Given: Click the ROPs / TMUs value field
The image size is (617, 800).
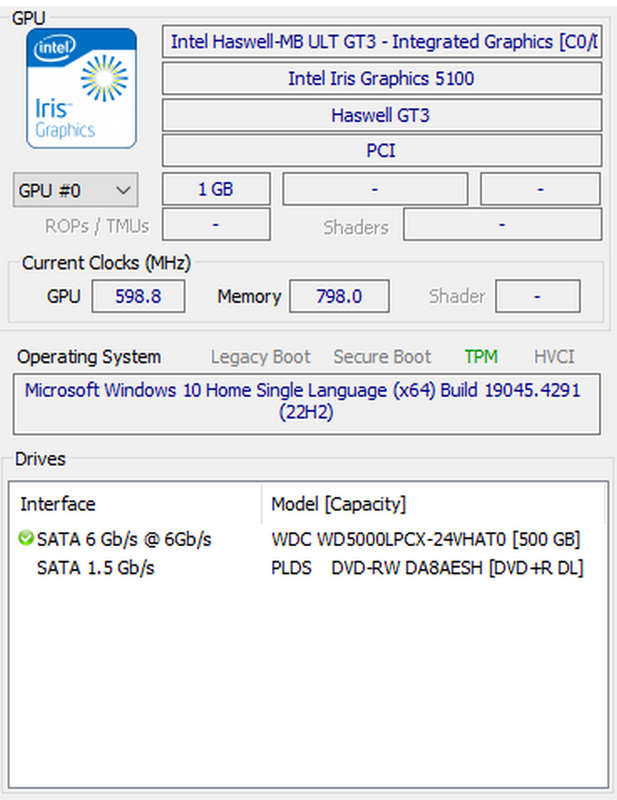Looking at the screenshot, I should tap(216, 224).
